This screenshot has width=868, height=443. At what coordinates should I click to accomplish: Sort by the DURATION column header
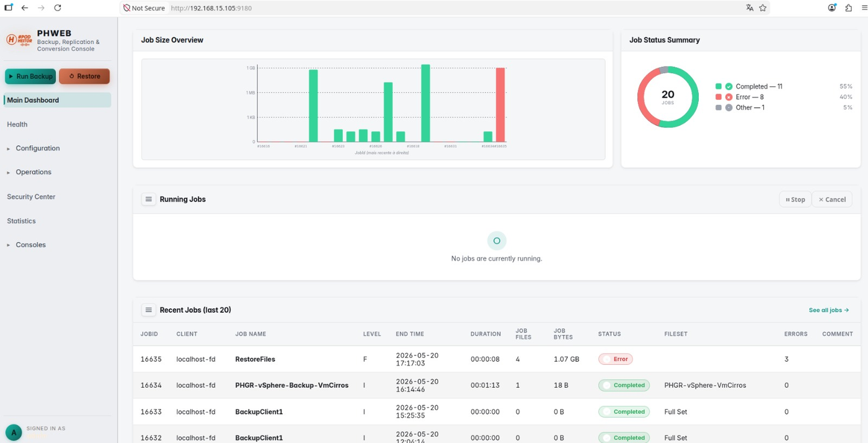[x=485, y=334]
